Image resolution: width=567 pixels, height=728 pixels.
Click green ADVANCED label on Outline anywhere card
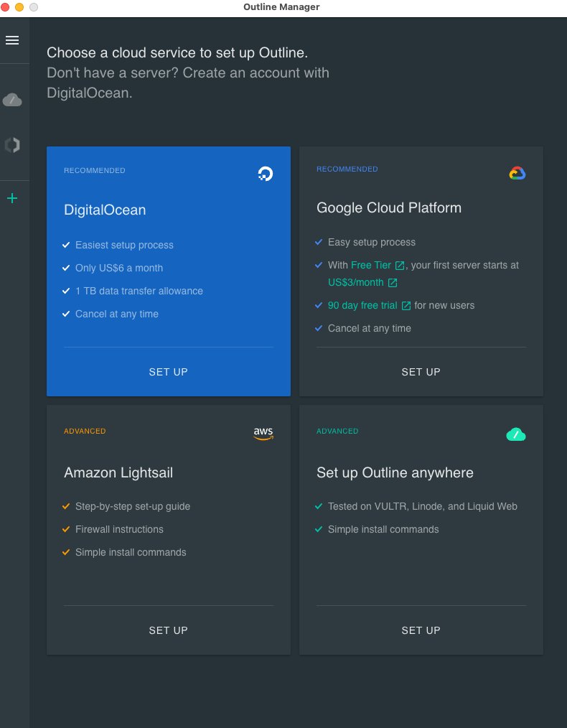(x=337, y=431)
